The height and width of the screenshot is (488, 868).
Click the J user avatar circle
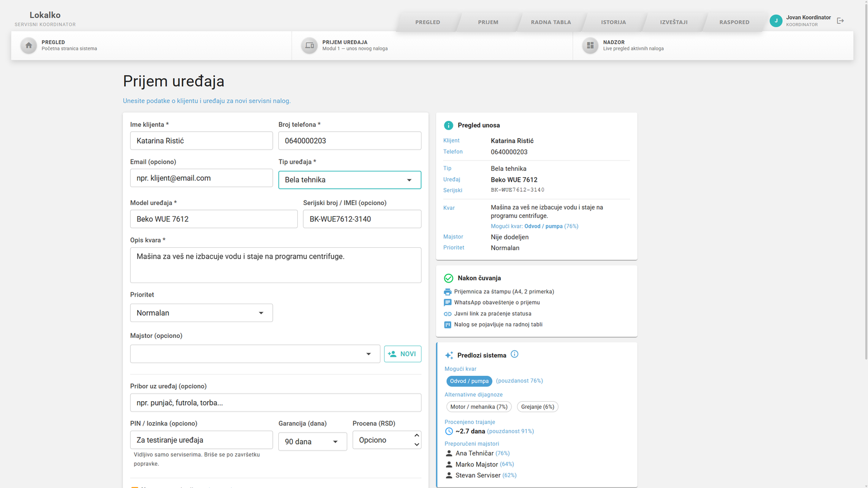coord(776,21)
